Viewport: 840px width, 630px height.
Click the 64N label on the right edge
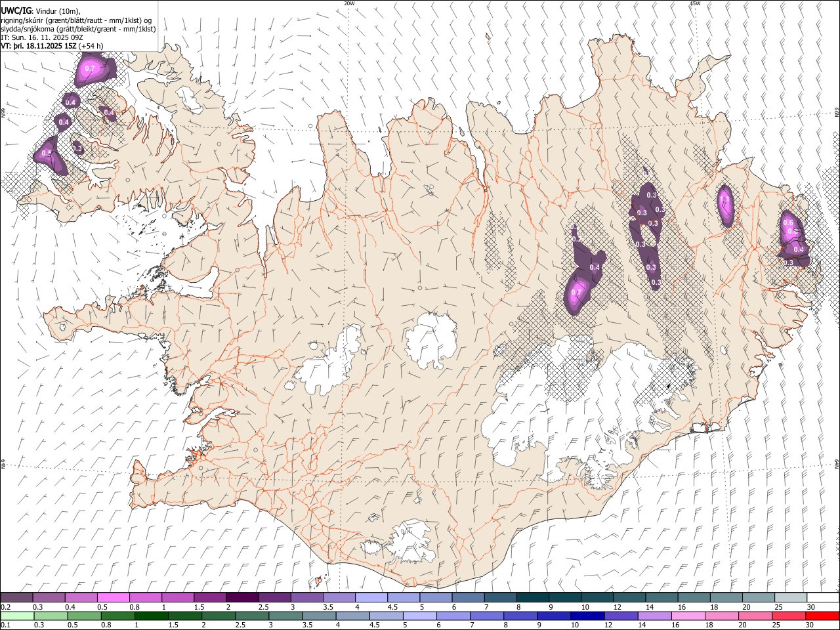(x=837, y=463)
